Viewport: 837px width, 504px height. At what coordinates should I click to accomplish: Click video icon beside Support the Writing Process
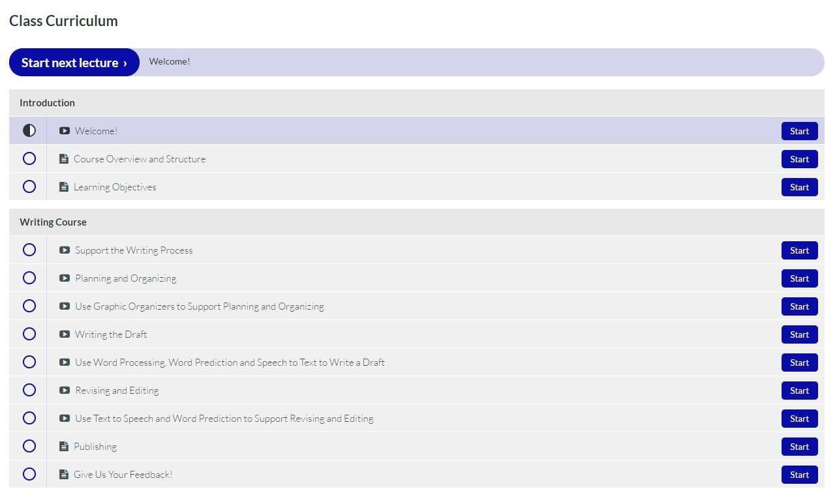click(64, 250)
